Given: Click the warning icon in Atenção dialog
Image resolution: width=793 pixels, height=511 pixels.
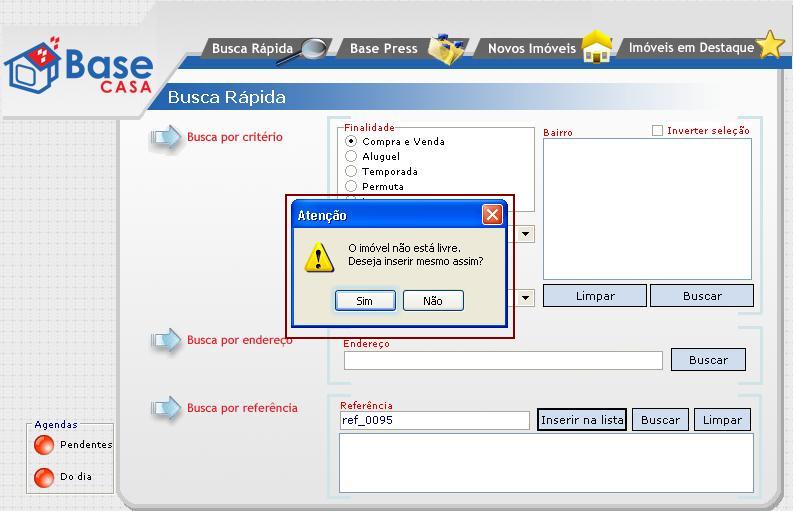Looking at the screenshot, I should (319, 257).
